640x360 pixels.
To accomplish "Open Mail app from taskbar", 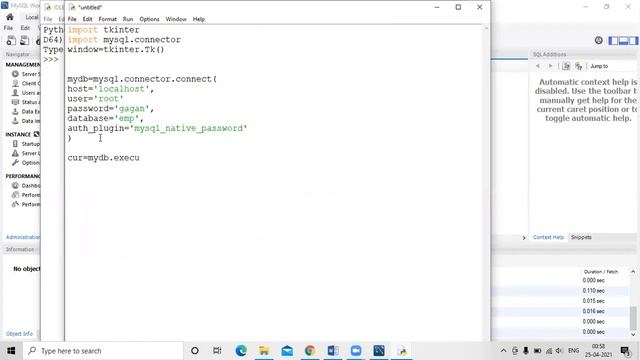I will [x=287, y=351].
